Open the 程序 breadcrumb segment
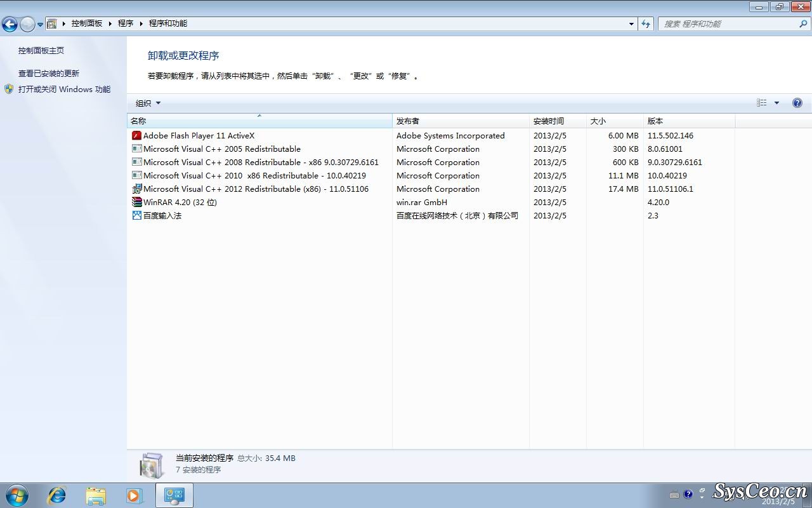812x508 pixels. (126, 23)
